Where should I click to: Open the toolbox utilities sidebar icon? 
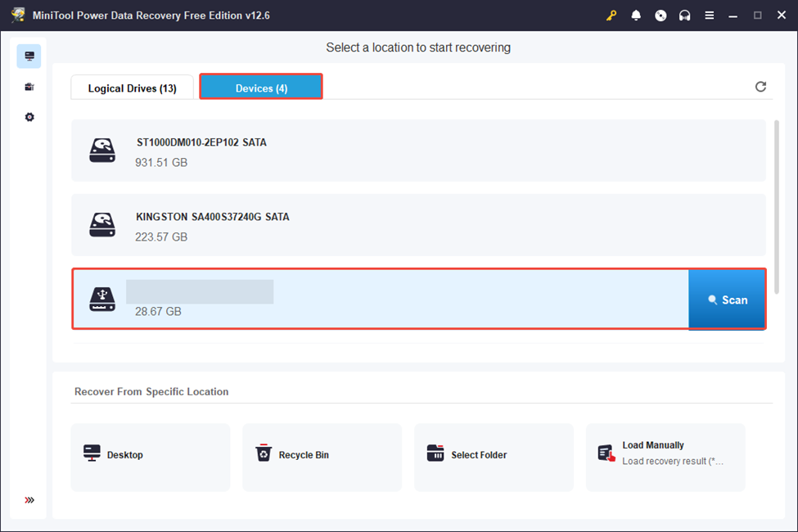click(29, 87)
